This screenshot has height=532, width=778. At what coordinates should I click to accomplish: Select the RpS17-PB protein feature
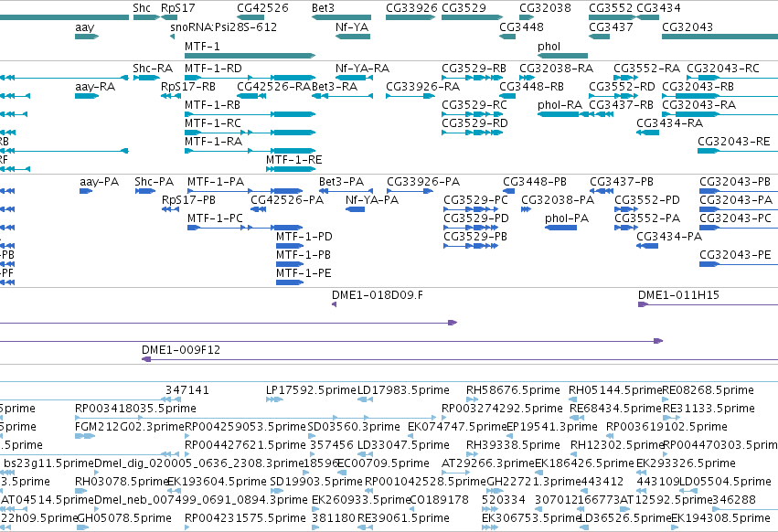point(170,209)
